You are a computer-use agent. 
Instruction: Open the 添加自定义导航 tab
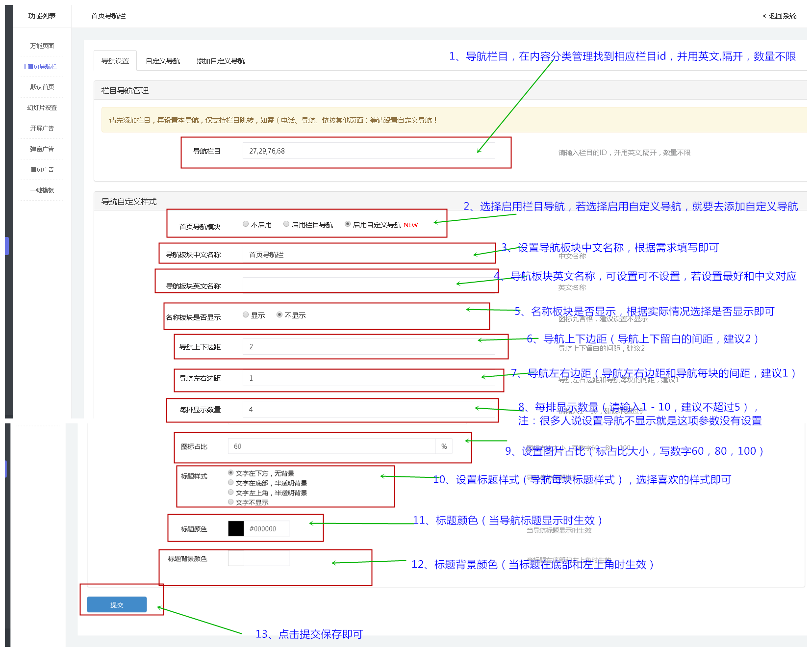pyautogui.click(x=220, y=61)
